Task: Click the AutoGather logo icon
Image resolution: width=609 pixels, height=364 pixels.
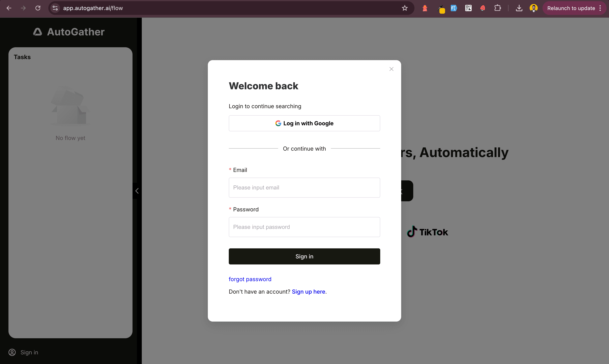Action: click(x=37, y=32)
